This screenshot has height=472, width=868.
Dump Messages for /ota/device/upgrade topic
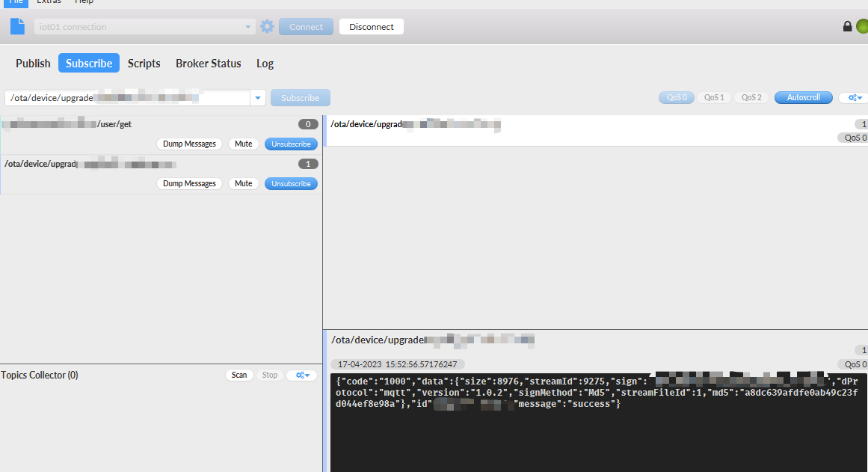coord(189,183)
